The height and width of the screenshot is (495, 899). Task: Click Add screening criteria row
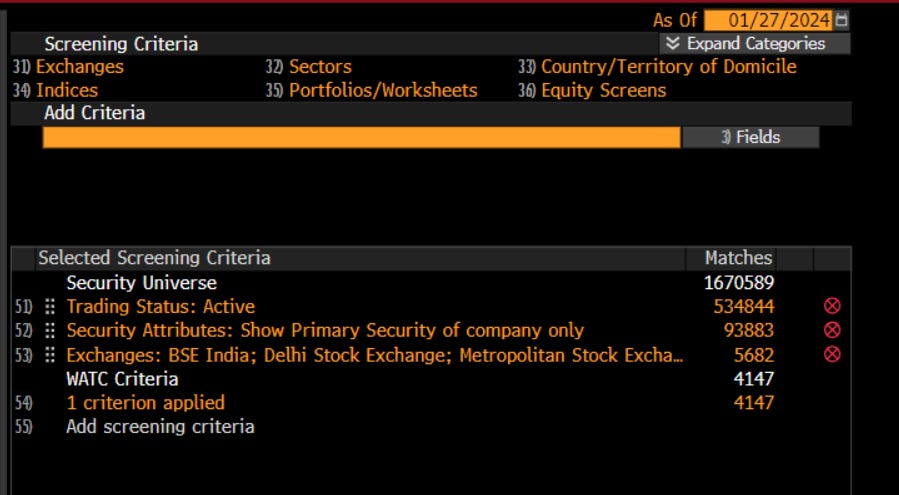(160, 427)
